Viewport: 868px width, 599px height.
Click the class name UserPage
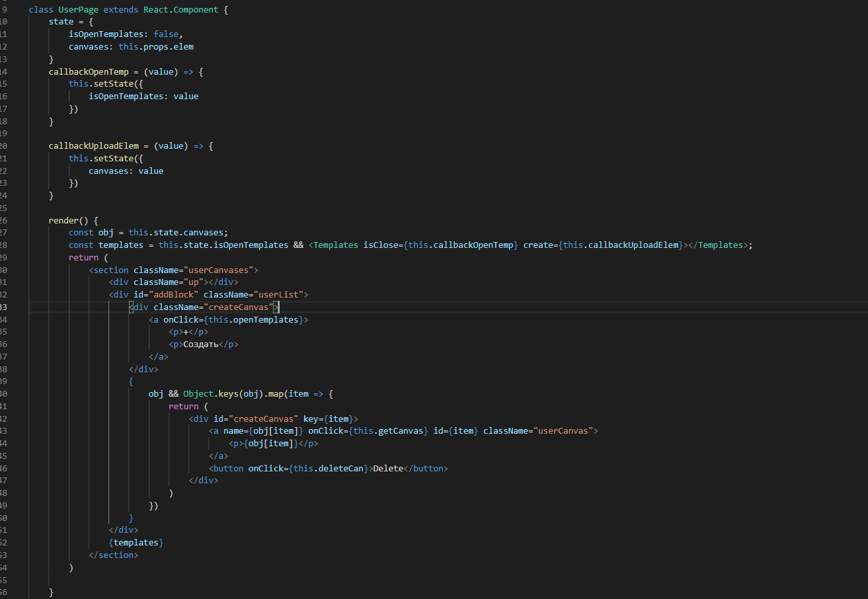78,9
